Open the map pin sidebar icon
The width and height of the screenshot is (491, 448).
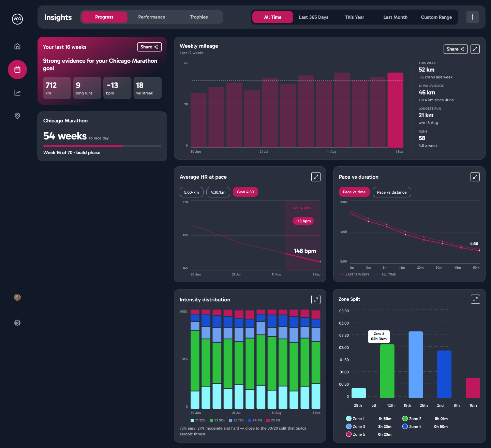coord(17,116)
